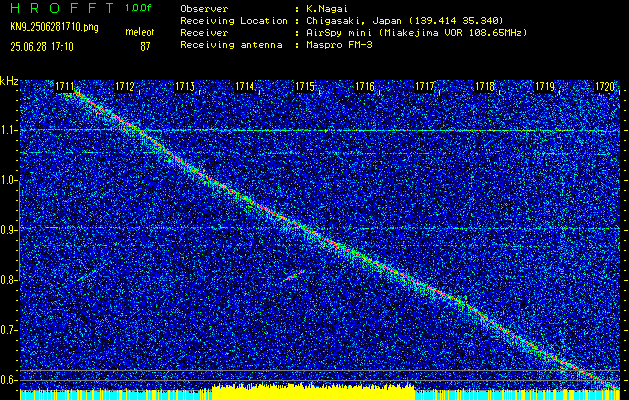Image resolution: width=629 pixels, height=400 pixels.
Task: Click the 1720 time marker label
Action: point(605,87)
